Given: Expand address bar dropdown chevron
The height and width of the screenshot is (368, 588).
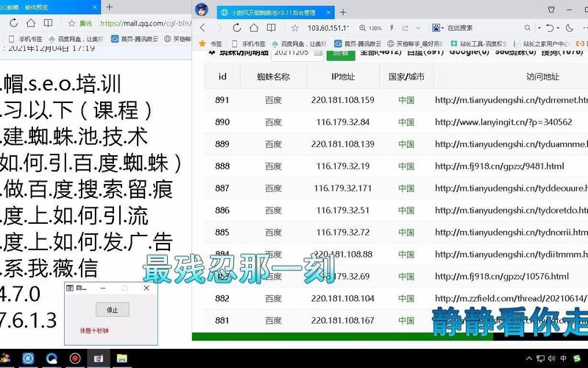Looking at the screenshot, I should click(x=418, y=28).
